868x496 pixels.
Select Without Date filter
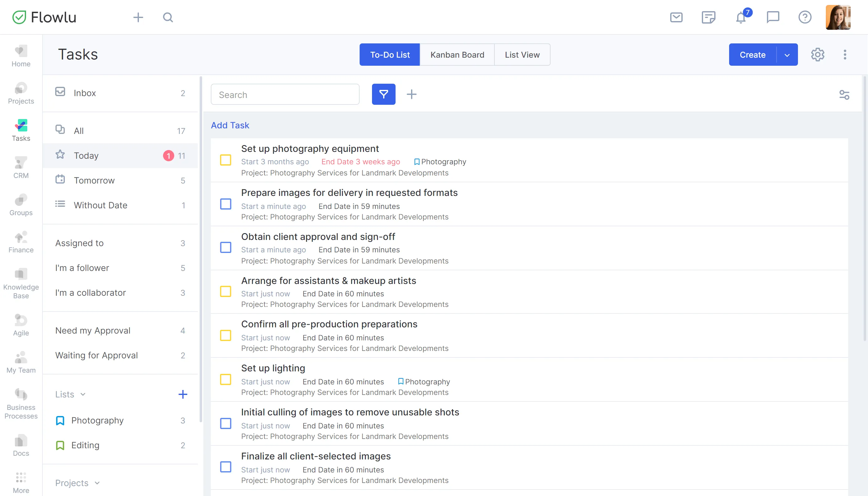point(120,206)
